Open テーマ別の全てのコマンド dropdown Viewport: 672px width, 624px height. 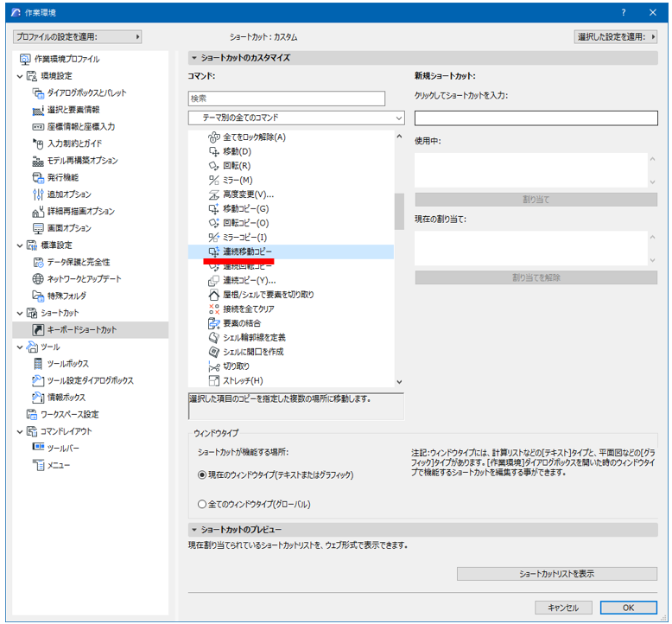[296, 118]
